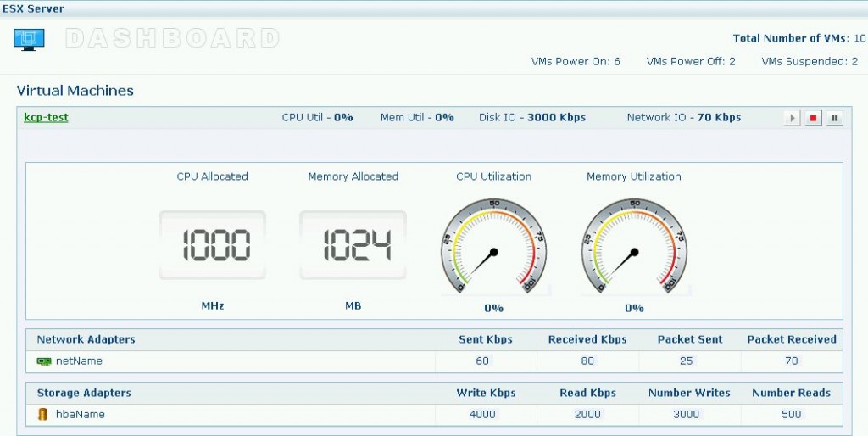This screenshot has height=436, width=868.
Task: Click the Received Kbps column header
Action: (587, 339)
